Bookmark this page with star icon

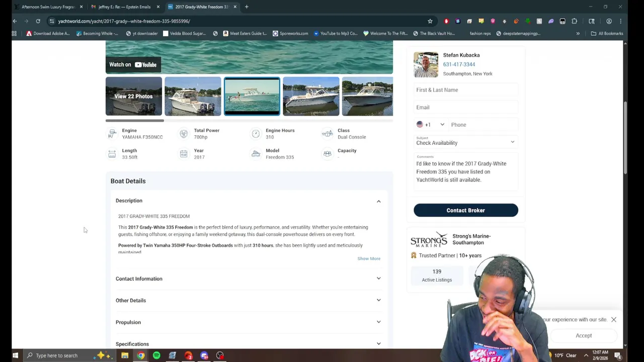point(430,21)
